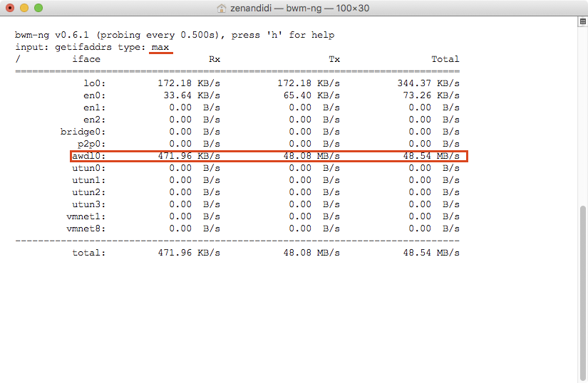588x383 pixels.
Task: Click the vertical scrollbar thumb
Action: click(583, 293)
